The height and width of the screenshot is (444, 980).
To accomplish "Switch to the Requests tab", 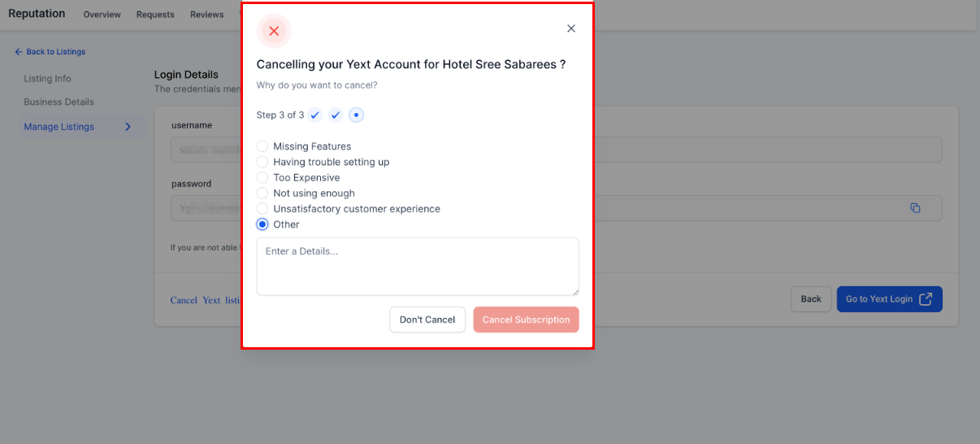I will click(x=155, y=15).
